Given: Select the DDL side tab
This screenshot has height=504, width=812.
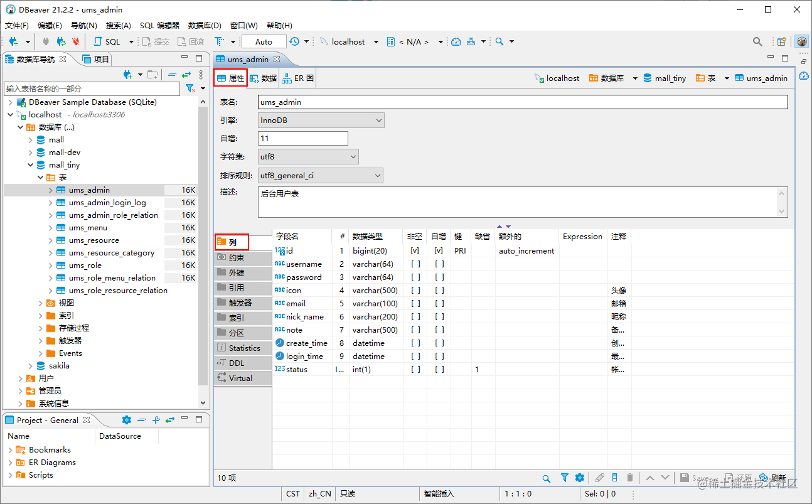Looking at the screenshot, I should pyautogui.click(x=243, y=363).
